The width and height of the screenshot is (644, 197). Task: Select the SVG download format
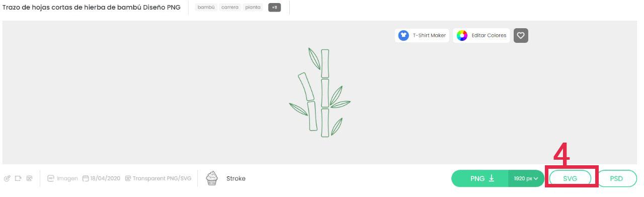coord(570,178)
